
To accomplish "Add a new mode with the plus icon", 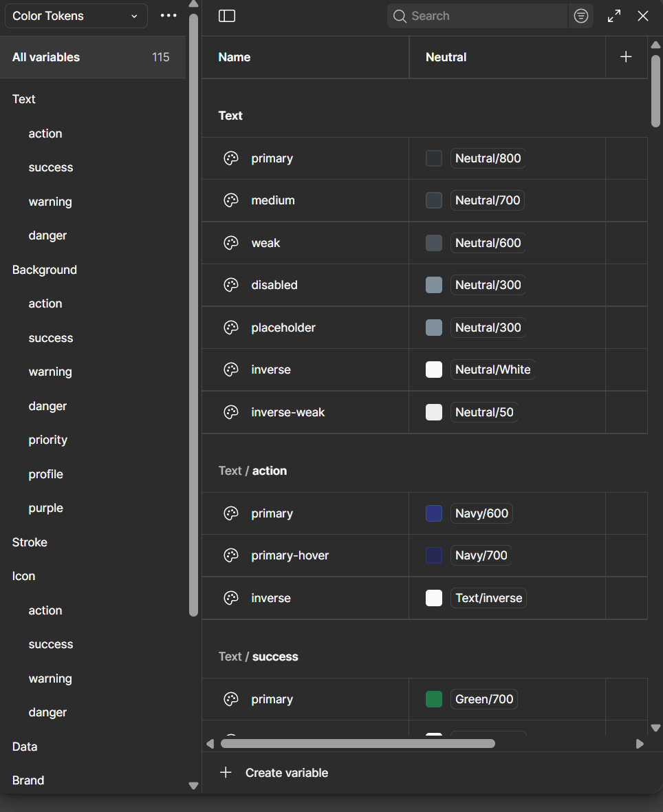I will pyautogui.click(x=626, y=57).
